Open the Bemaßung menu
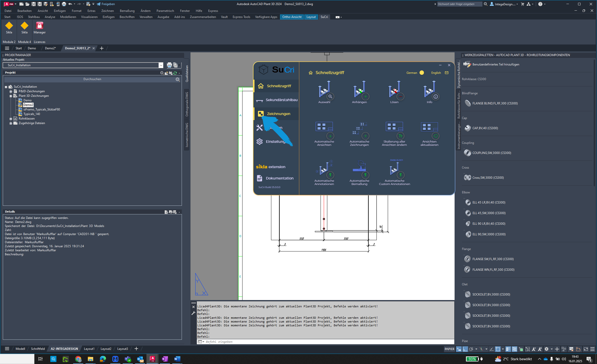Screen dimensions: 597x364 click(x=127, y=11)
